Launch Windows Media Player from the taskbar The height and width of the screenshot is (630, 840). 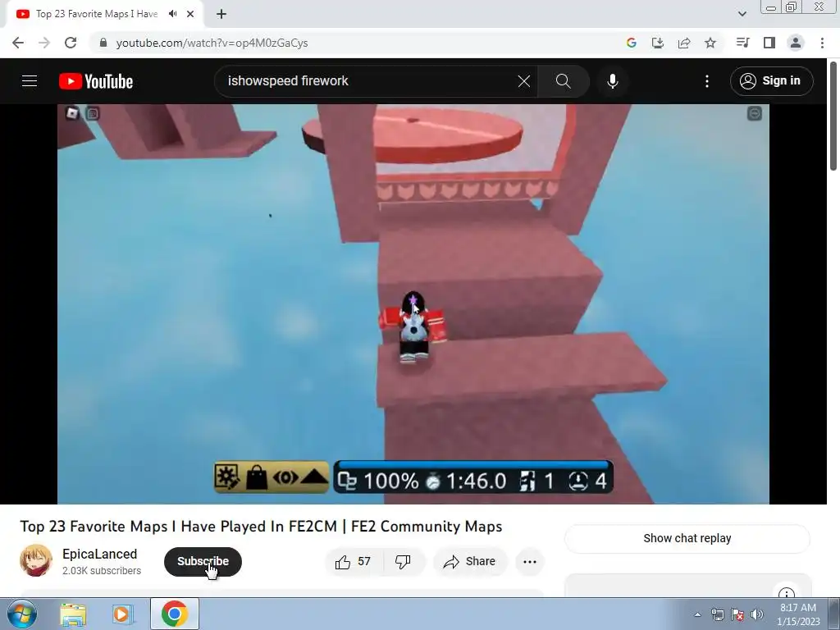coord(123,614)
